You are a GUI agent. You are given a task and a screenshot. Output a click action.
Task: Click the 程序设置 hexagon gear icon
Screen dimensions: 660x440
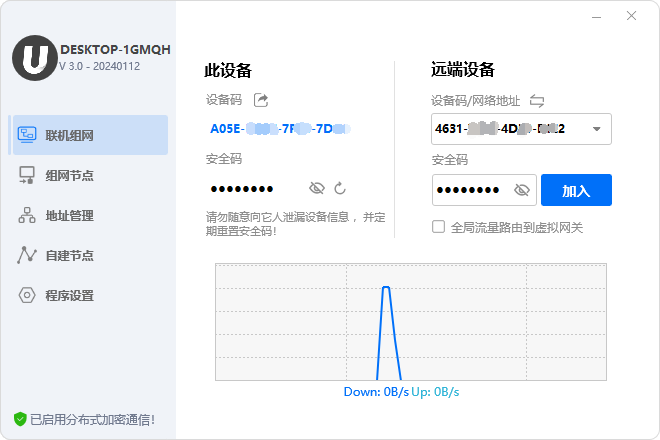coord(27,295)
